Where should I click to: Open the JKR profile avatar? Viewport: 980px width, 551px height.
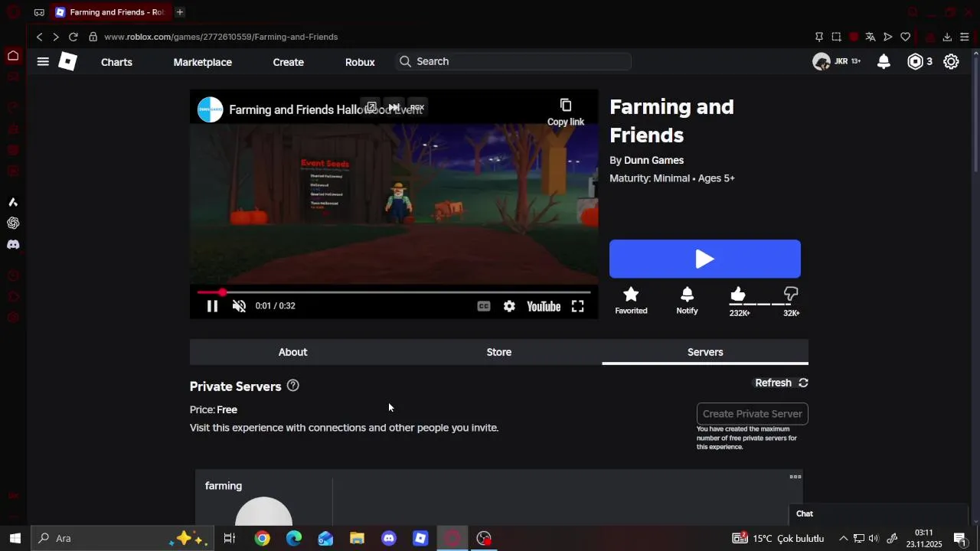tap(822, 62)
